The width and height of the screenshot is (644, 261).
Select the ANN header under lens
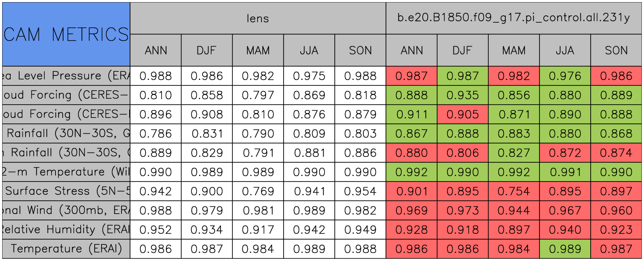click(156, 50)
